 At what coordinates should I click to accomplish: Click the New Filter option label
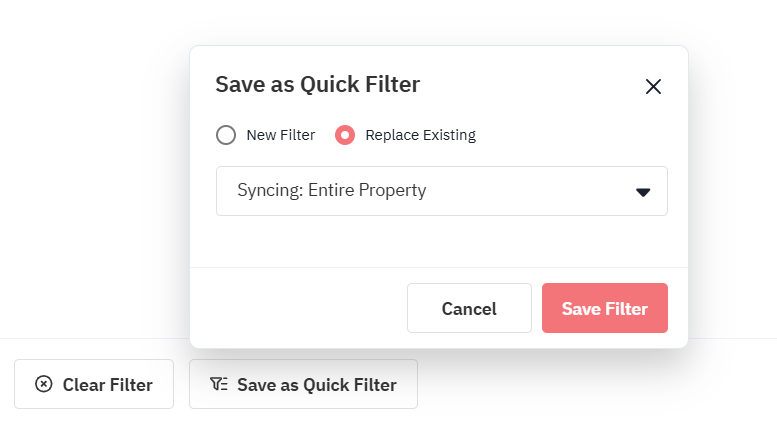point(280,135)
